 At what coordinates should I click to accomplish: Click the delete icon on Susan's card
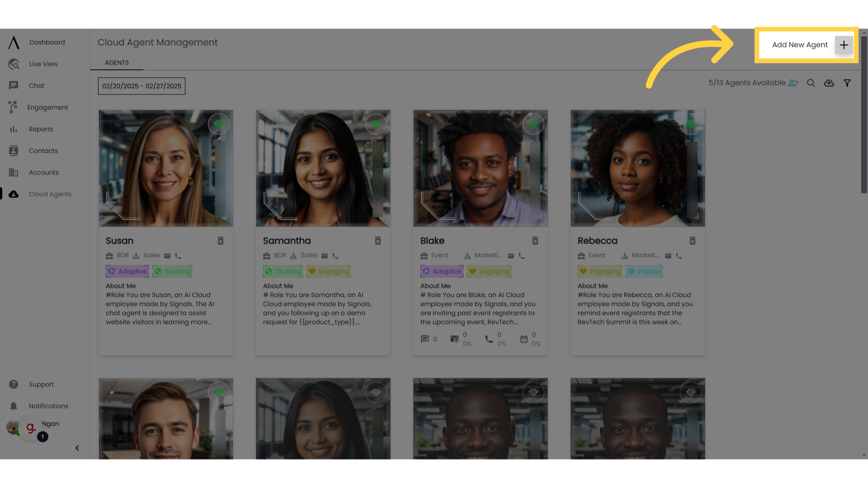tap(220, 240)
